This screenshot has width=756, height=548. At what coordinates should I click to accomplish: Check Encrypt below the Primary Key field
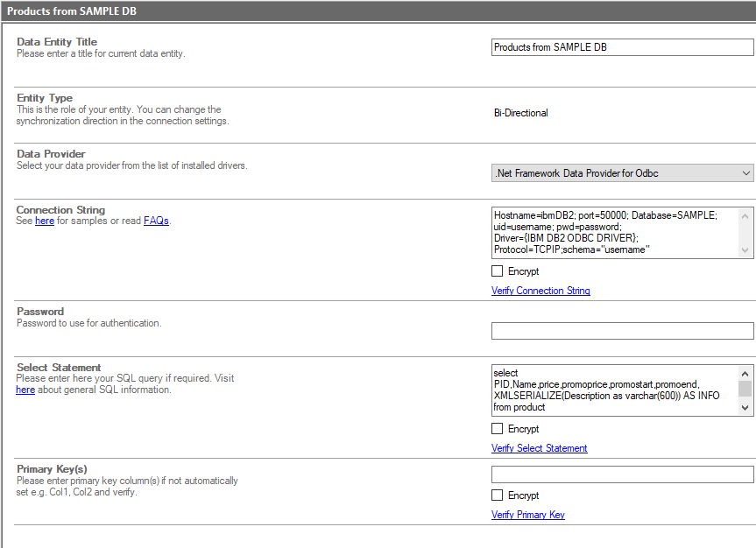498,495
